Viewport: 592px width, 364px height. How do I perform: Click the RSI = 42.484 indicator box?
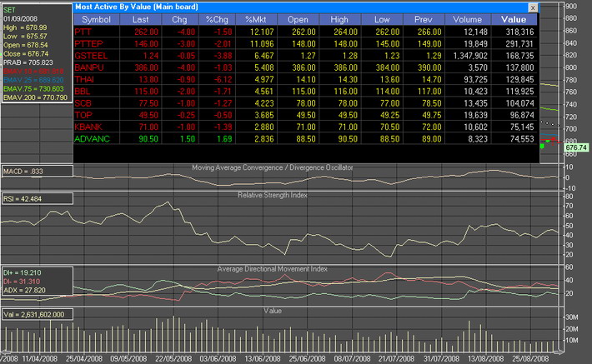37,199
